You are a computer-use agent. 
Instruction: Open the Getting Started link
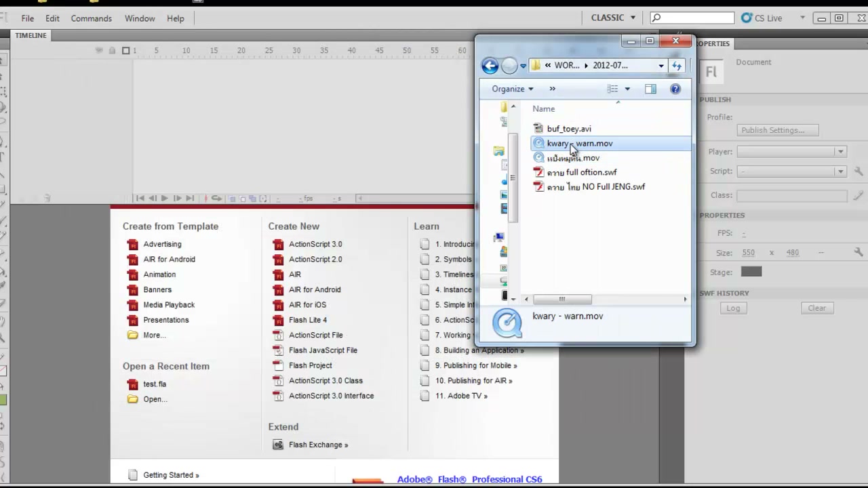coord(171,475)
